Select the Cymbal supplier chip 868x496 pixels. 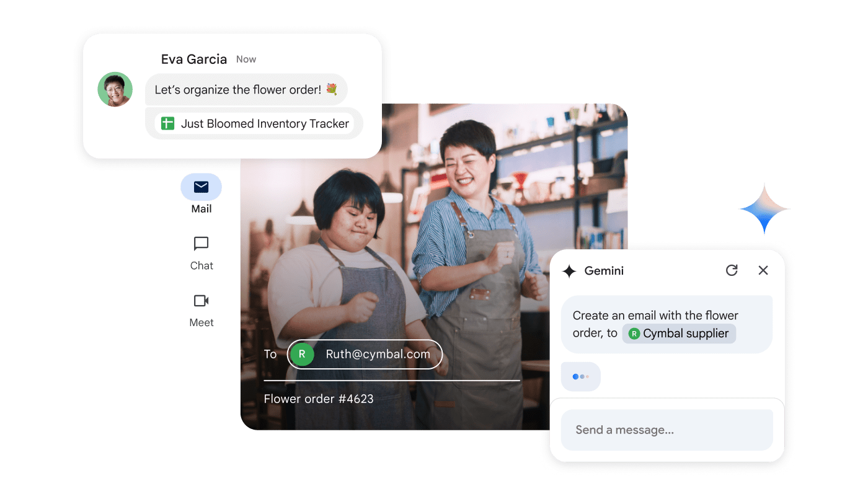click(679, 334)
